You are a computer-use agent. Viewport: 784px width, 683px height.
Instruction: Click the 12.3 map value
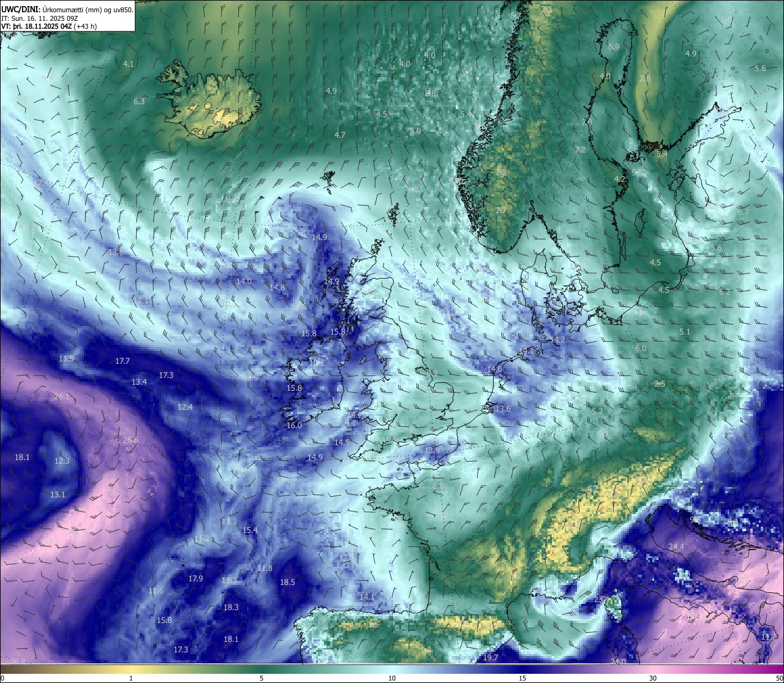pos(62,461)
